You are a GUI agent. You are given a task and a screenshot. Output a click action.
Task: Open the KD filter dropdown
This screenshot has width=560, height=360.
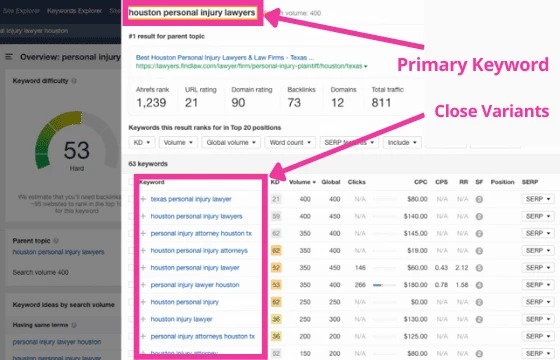(142, 142)
